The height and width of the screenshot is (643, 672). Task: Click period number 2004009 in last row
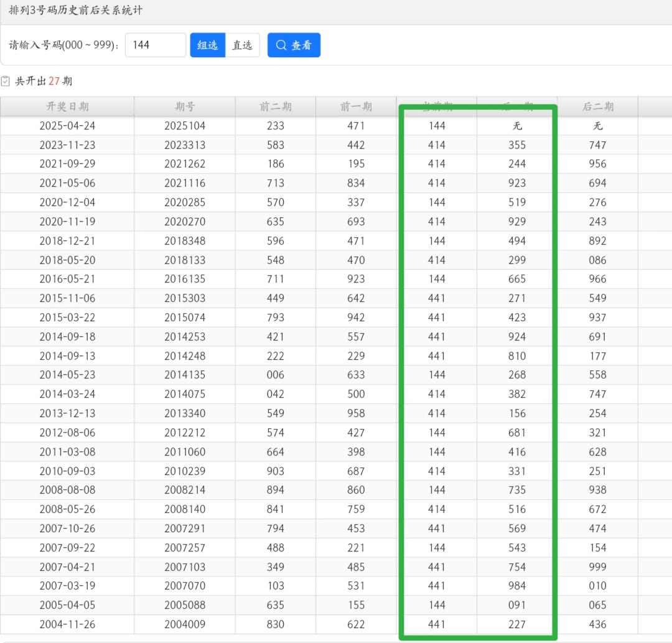185,624
